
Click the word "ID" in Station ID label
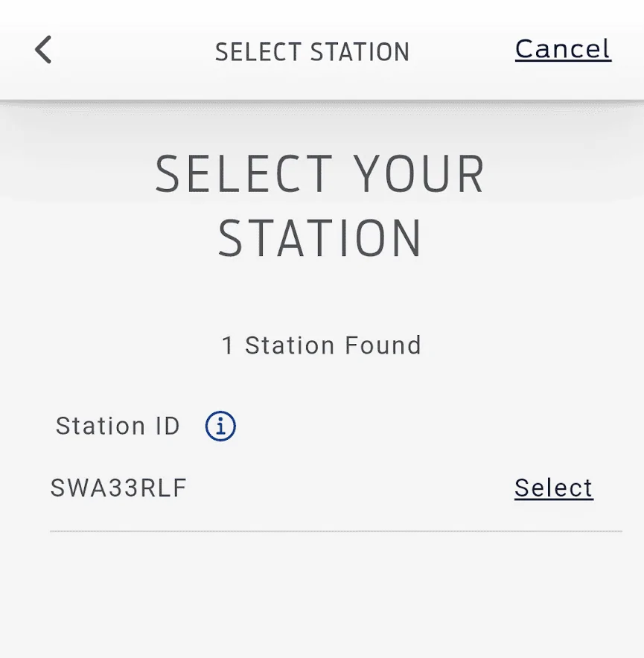click(168, 427)
